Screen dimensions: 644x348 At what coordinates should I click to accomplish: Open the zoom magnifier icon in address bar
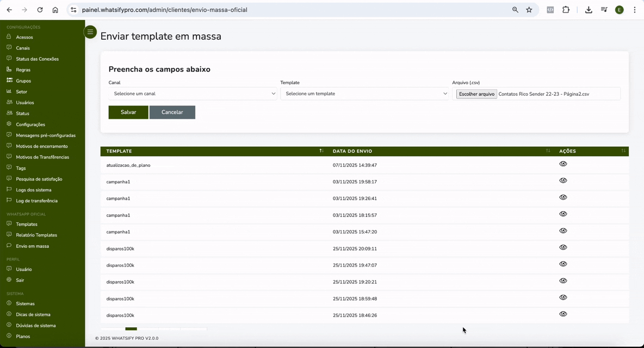(x=515, y=10)
